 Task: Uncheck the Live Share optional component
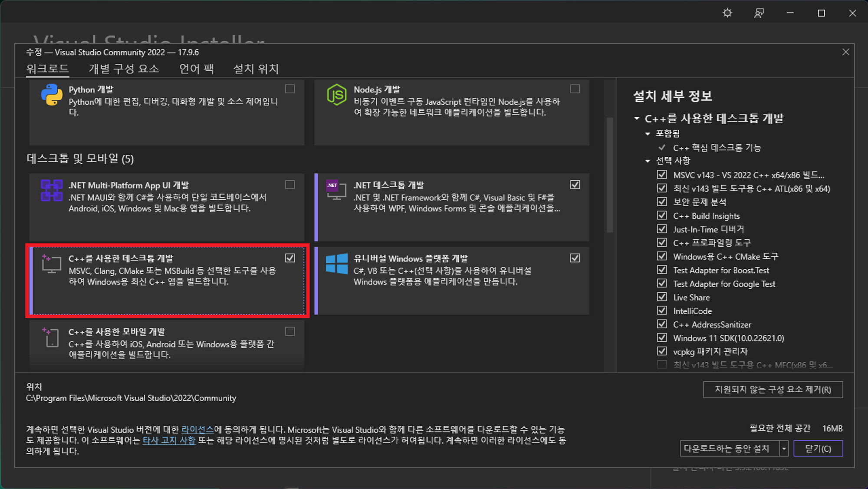coord(662,297)
